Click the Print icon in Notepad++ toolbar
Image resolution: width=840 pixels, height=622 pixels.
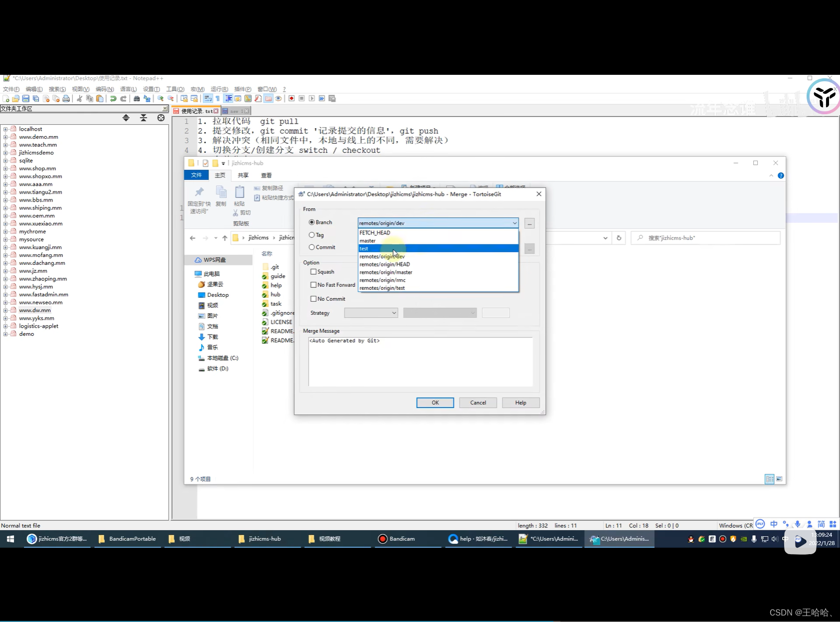[66, 99]
